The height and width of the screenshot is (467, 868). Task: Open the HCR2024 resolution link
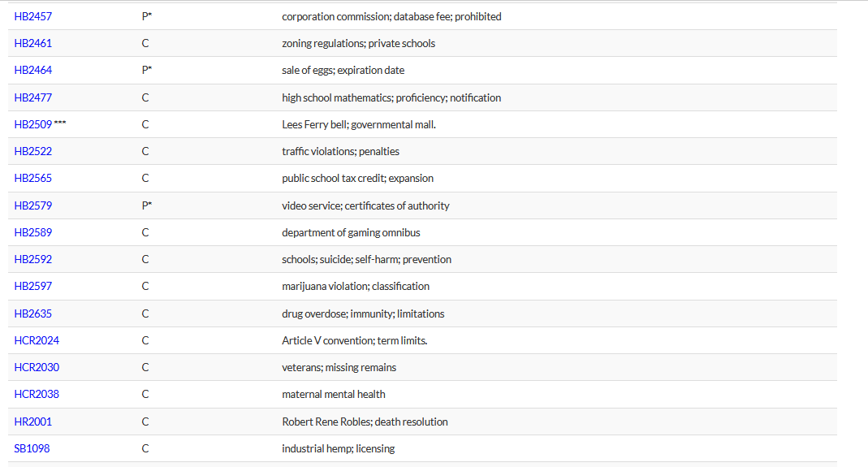37,340
